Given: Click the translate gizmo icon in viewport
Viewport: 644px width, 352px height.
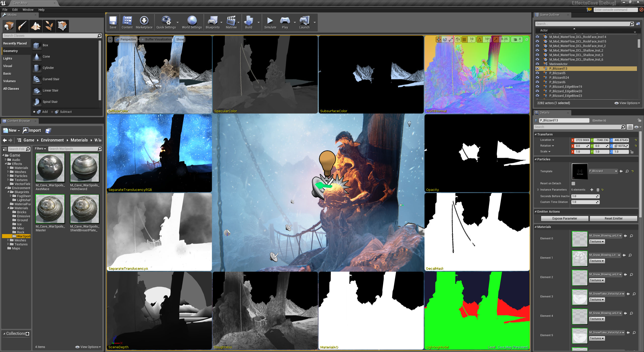Looking at the screenshot, I should [438, 39].
